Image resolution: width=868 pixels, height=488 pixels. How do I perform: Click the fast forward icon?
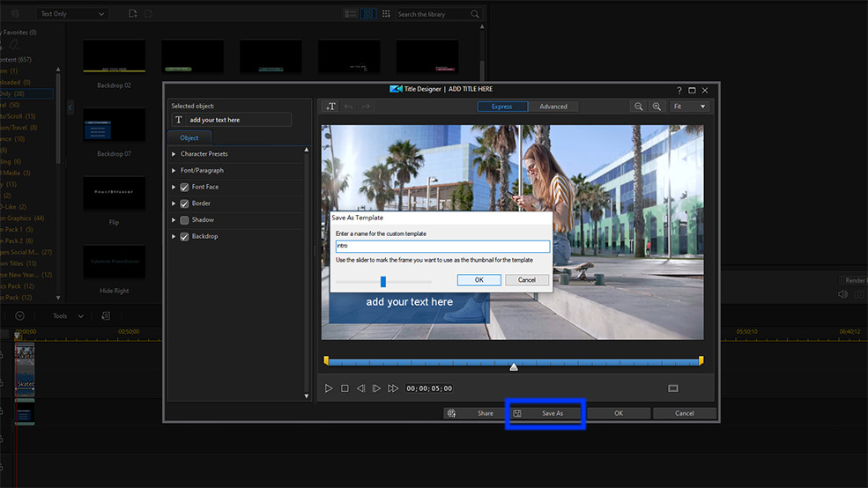tap(393, 388)
